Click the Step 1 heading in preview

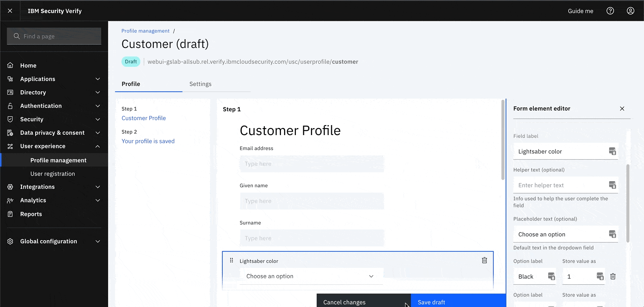point(232,109)
